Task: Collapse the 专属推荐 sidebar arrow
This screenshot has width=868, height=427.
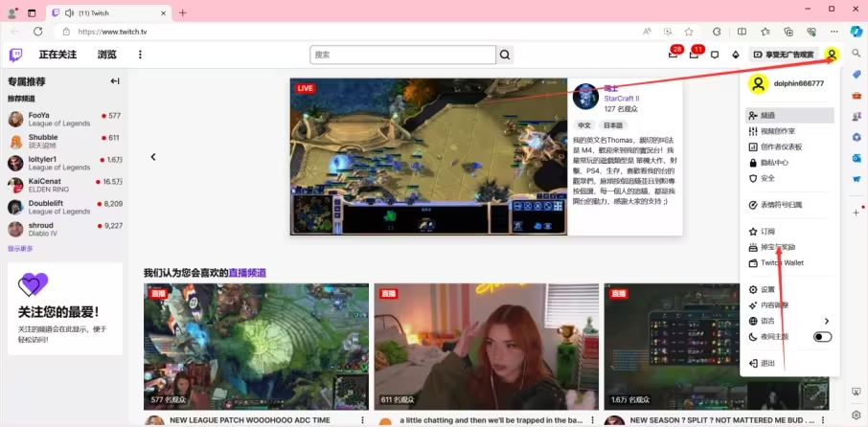Action: click(115, 81)
